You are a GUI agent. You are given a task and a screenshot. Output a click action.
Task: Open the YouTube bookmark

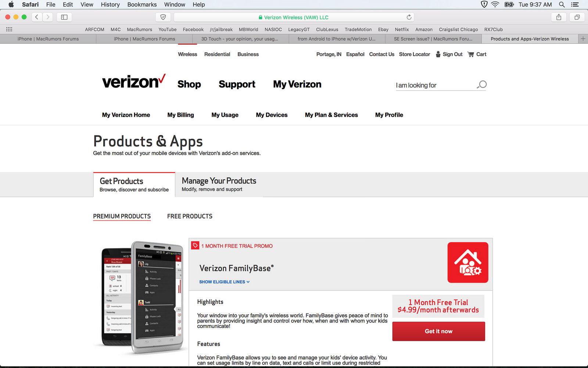[168, 29]
